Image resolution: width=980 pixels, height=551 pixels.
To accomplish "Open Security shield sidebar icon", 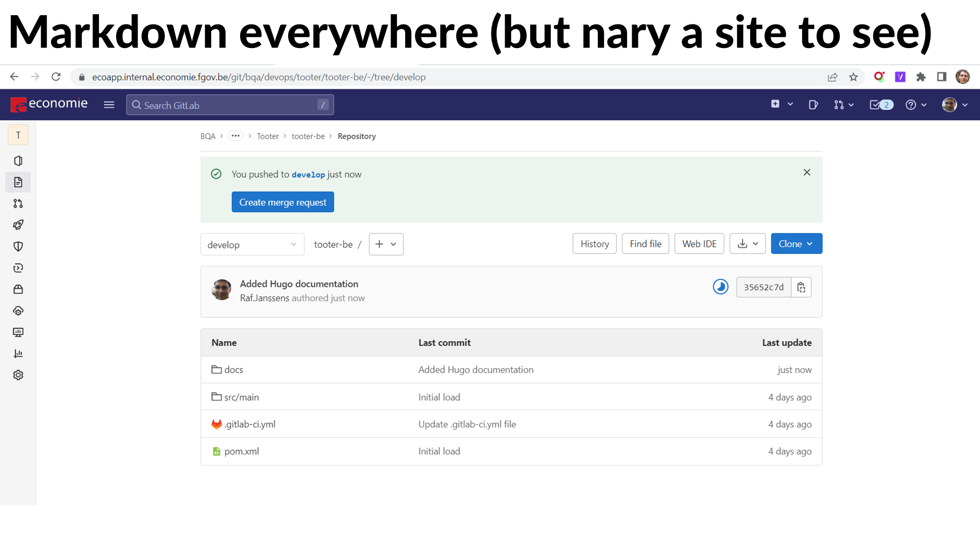I will click(18, 246).
